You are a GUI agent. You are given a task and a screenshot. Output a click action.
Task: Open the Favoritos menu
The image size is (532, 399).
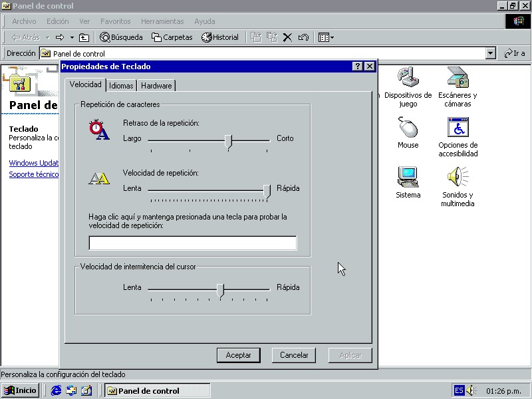coord(115,21)
